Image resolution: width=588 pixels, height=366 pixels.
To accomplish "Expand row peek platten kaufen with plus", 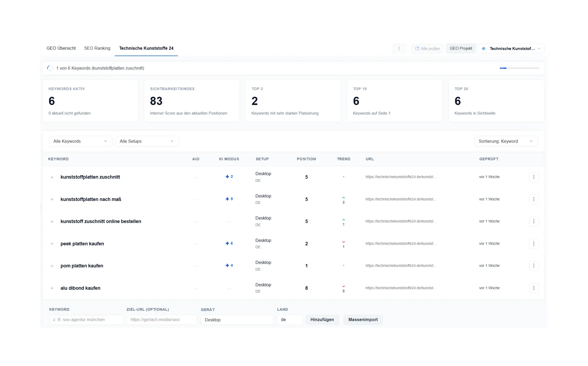I will tap(52, 244).
